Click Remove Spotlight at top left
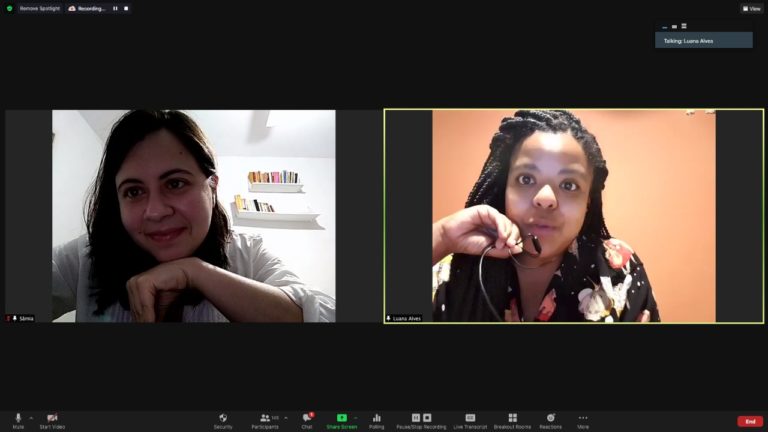The image size is (768, 432). pyautogui.click(x=40, y=8)
